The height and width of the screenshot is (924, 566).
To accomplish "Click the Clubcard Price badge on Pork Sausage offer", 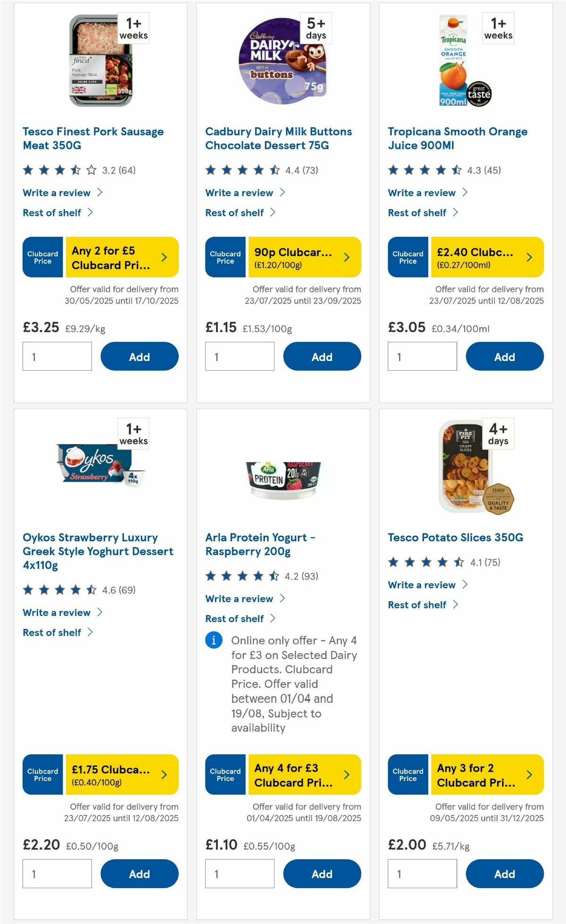I will (x=42, y=257).
